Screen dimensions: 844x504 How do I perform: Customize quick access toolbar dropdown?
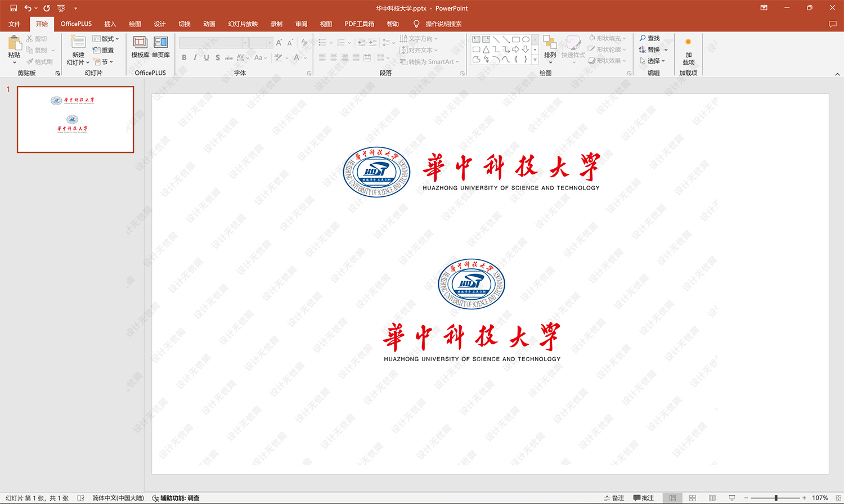(75, 8)
